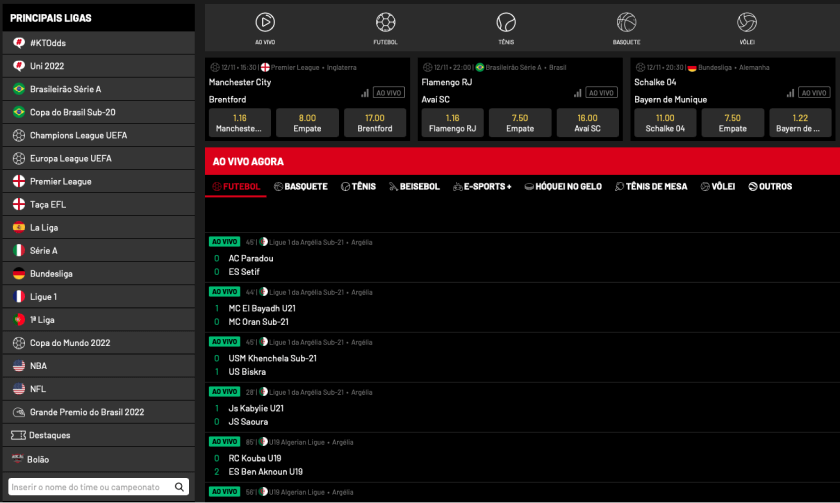The width and height of the screenshot is (840, 503).
Task: Switch to the Futebol live tab
Action: click(x=236, y=186)
